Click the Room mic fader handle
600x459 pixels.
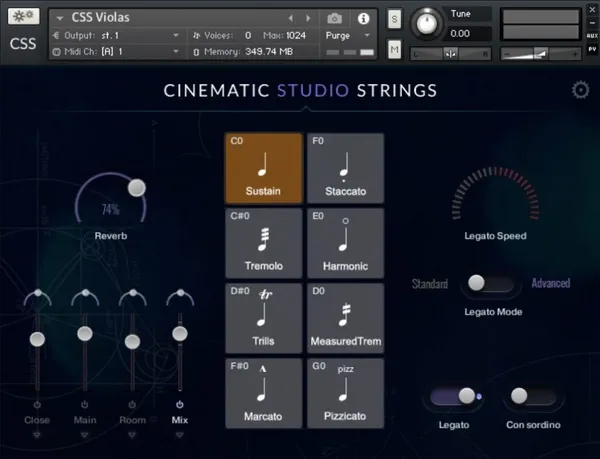(x=132, y=342)
